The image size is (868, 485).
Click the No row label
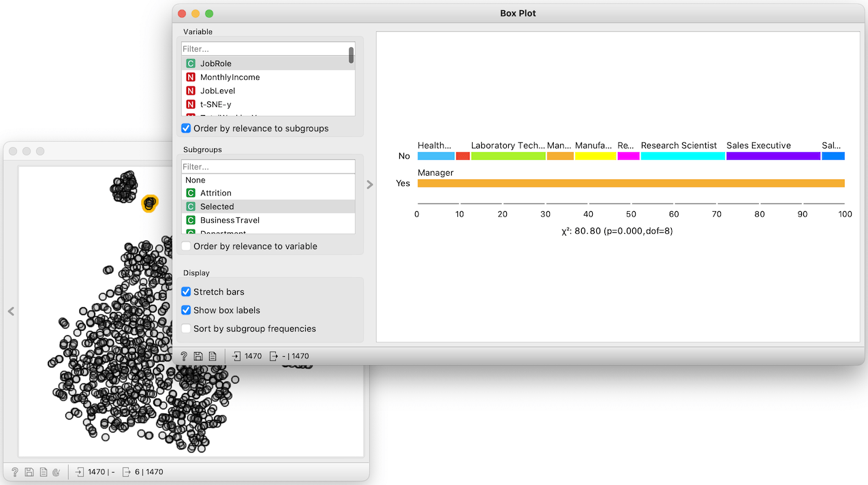click(404, 156)
